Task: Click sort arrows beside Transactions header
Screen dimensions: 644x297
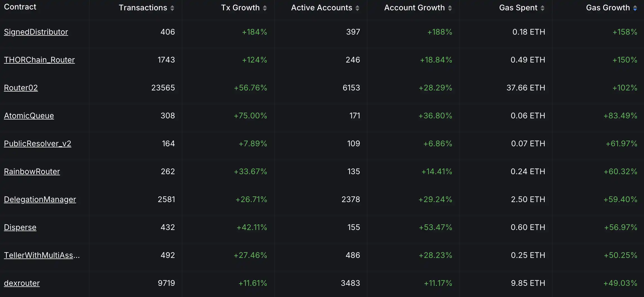Action: (x=172, y=8)
